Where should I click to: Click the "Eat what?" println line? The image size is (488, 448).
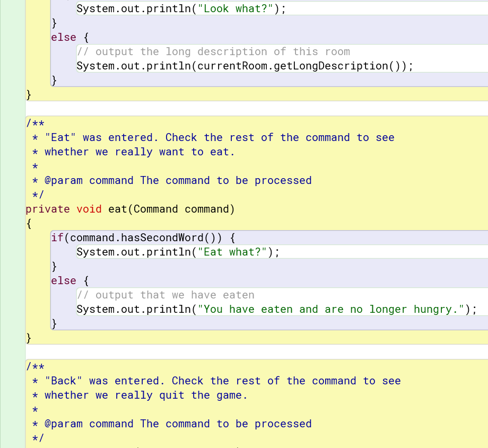click(178, 252)
